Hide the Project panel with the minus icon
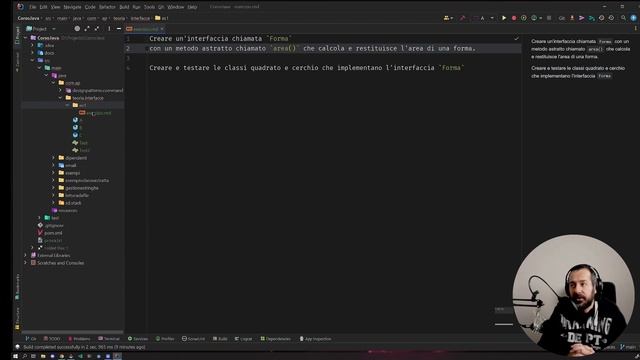This screenshot has width=640, height=360. click(119, 29)
